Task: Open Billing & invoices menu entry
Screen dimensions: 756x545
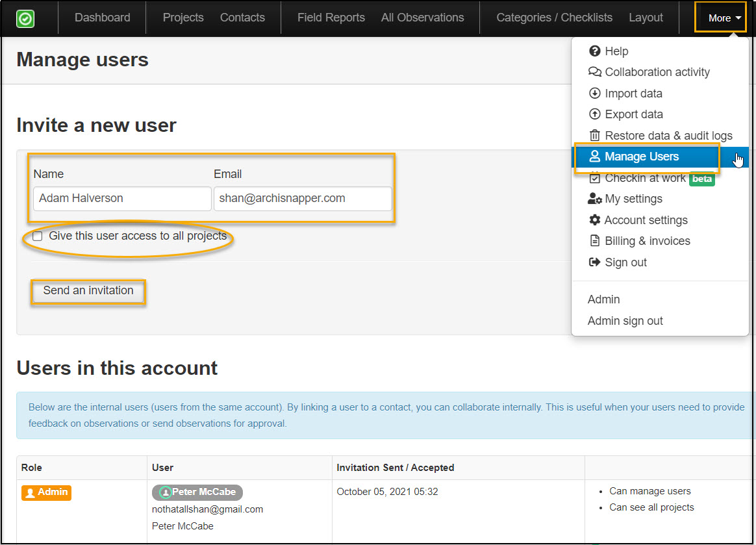Action: coord(647,241)
